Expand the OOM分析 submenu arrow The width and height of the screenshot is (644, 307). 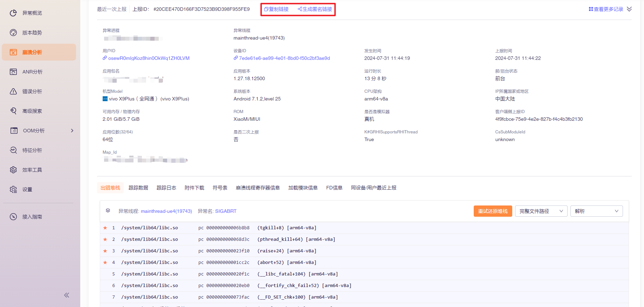72,131
